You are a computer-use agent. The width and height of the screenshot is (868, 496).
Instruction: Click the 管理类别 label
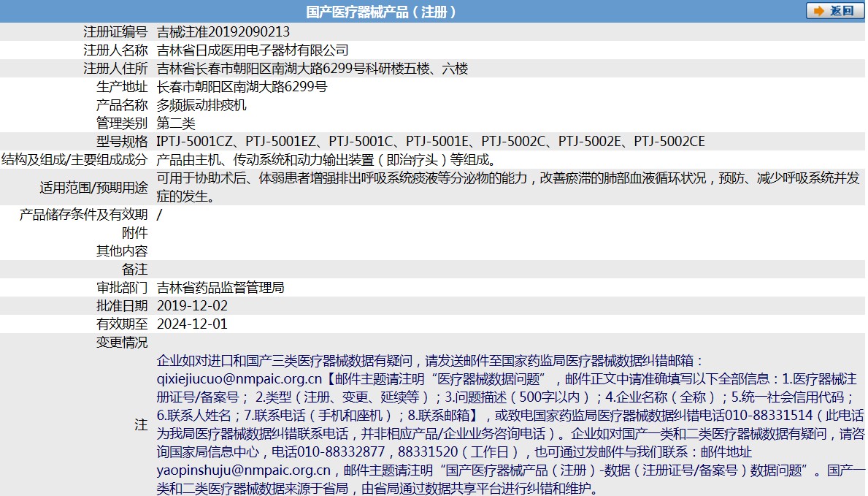click(x=122, y=123)
